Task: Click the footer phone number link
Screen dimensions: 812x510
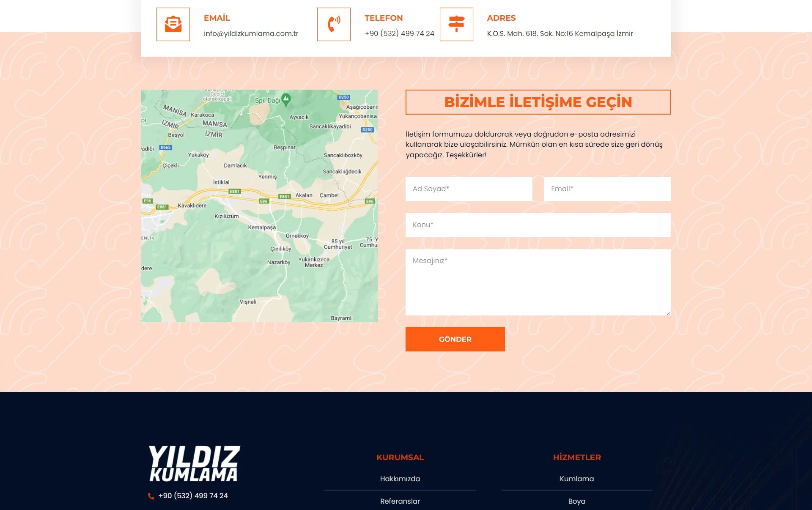Action: 193,496
